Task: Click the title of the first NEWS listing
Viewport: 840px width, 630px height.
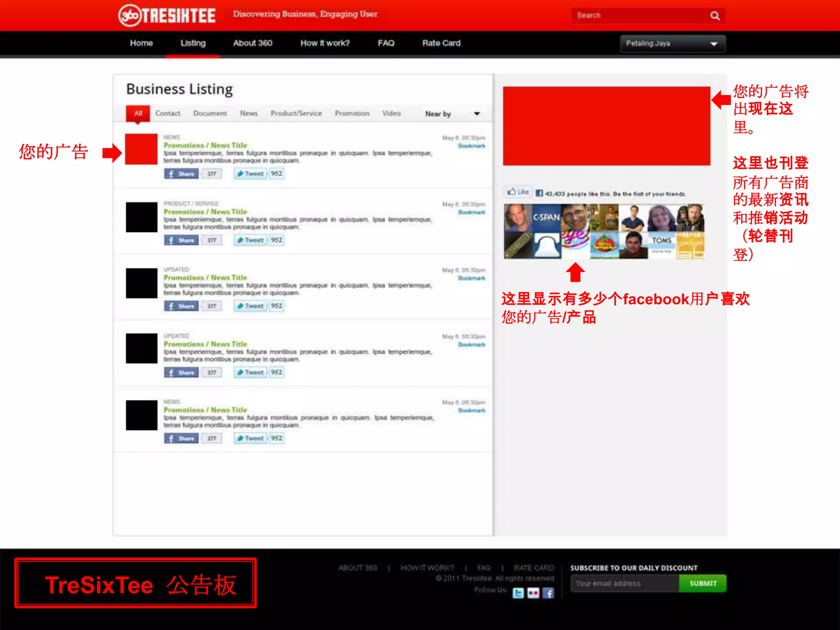Action: click(x=205, y=146)
